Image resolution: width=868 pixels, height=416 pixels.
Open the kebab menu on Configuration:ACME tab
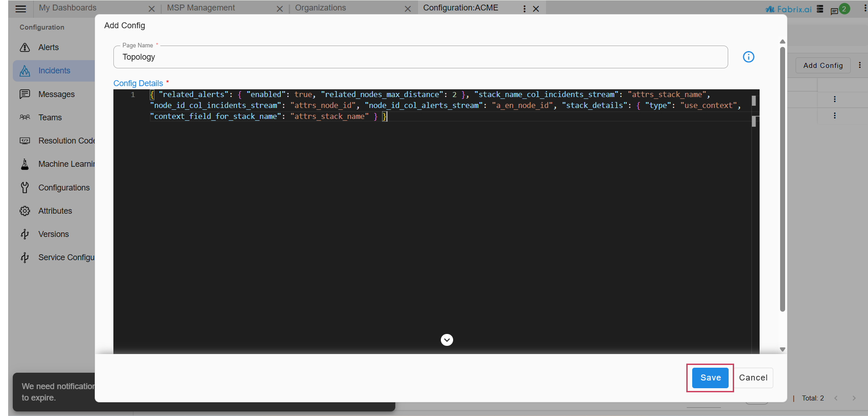(x=524, y=8)
